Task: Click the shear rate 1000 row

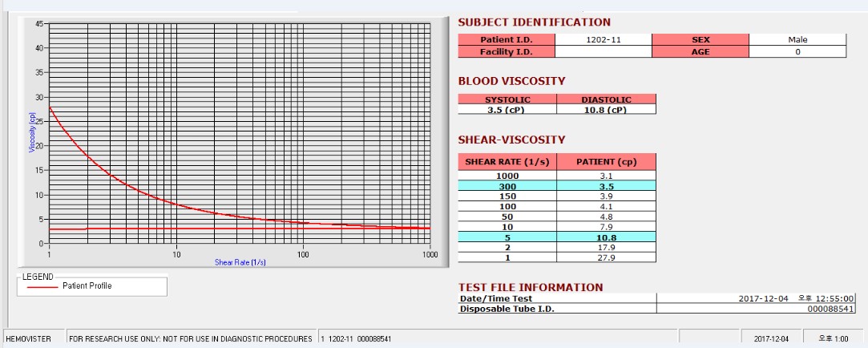Action: (557, 176)
